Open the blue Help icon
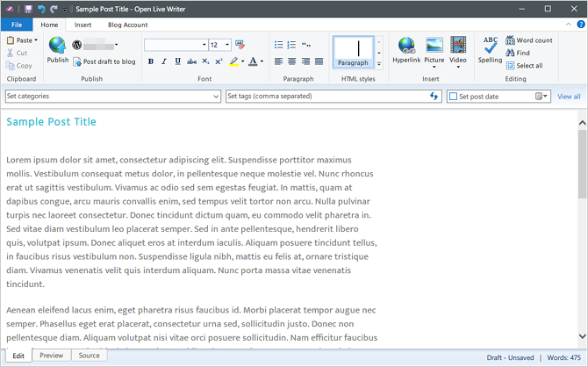 (x=581, y=25)
